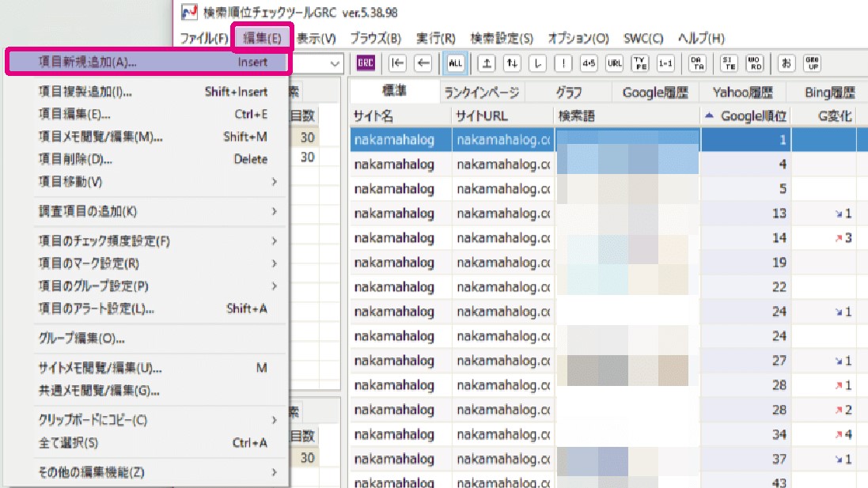868x488 pixels.
Task: Sort by the サイトURL column header
Action: [x=502, y=115]
